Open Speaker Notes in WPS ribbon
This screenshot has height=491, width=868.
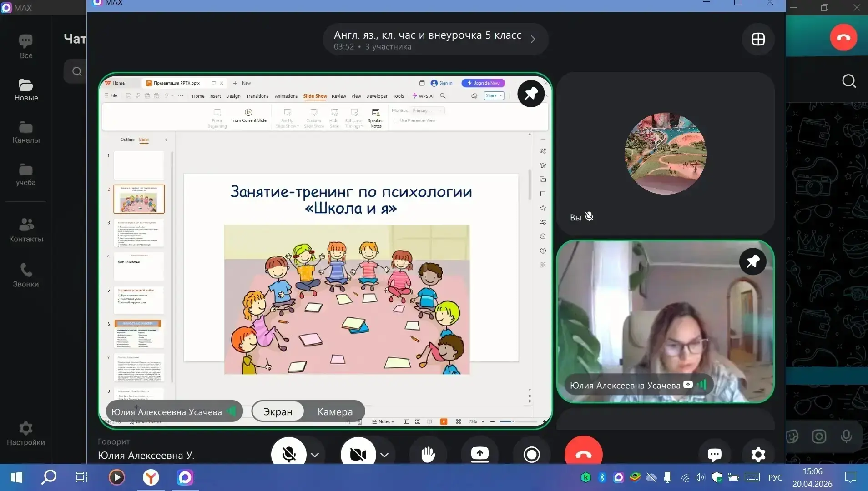coord(375,118)
